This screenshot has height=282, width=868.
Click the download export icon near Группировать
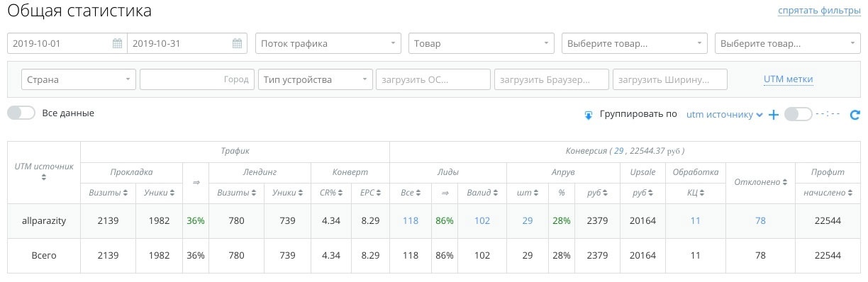coord(588,115)
